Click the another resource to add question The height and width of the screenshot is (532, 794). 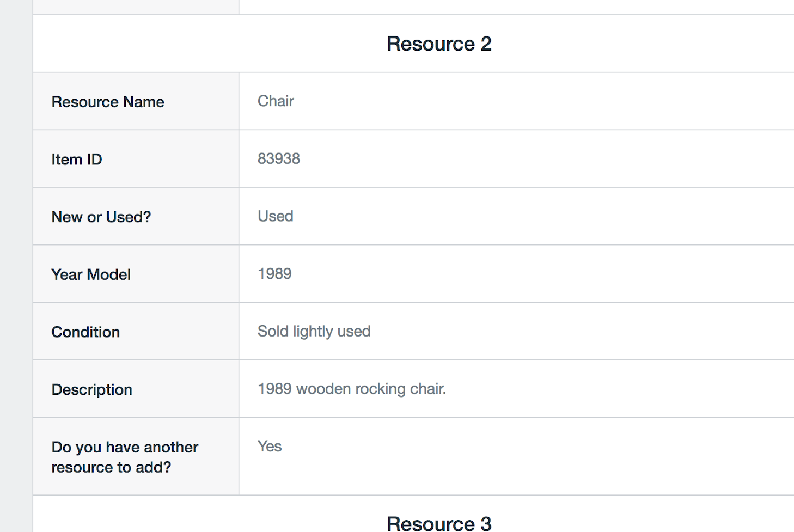click(x=125, y=457)
